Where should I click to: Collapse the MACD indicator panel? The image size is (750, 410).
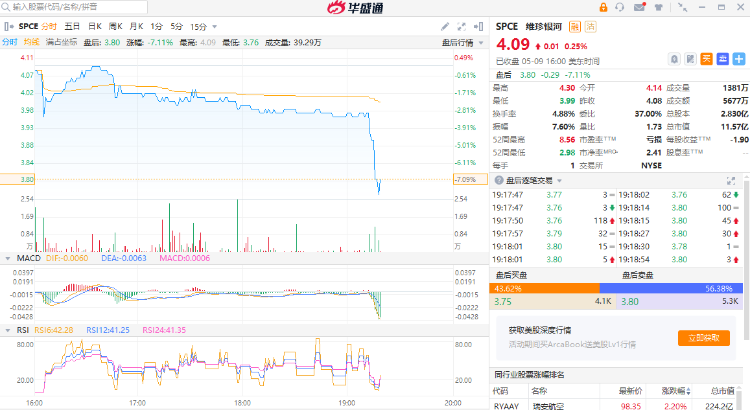click(x=8, y=258)
